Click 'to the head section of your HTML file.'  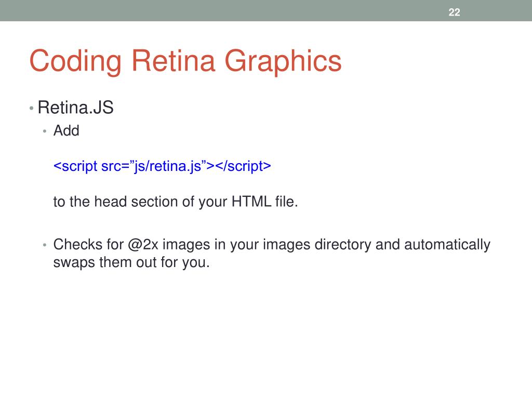coord(176,202)
